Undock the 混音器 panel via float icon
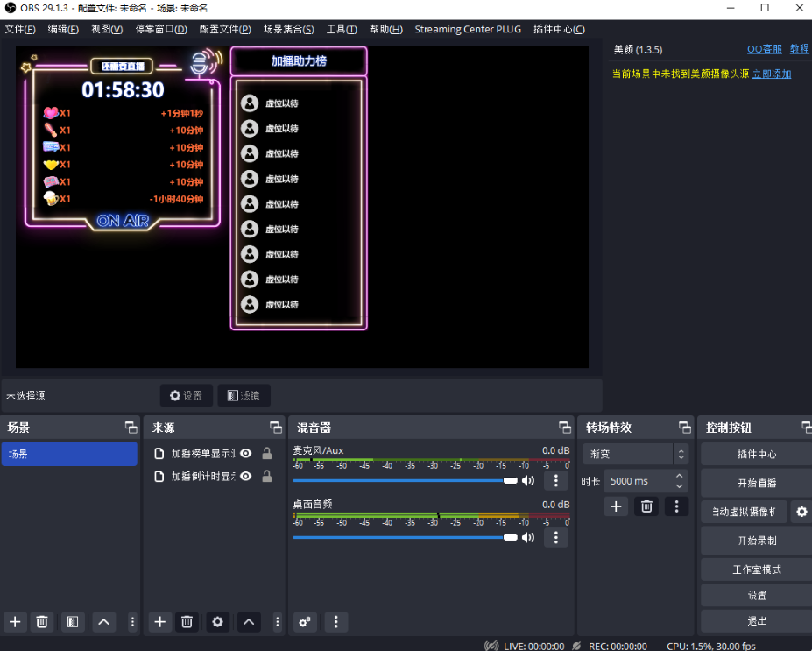Viewport: 812px width, 651px height. 565,428
